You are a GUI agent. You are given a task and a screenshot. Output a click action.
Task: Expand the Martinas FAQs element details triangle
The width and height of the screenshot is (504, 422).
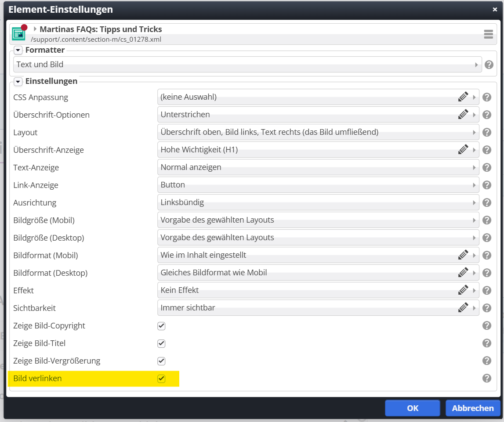click(x=35, y=29)
